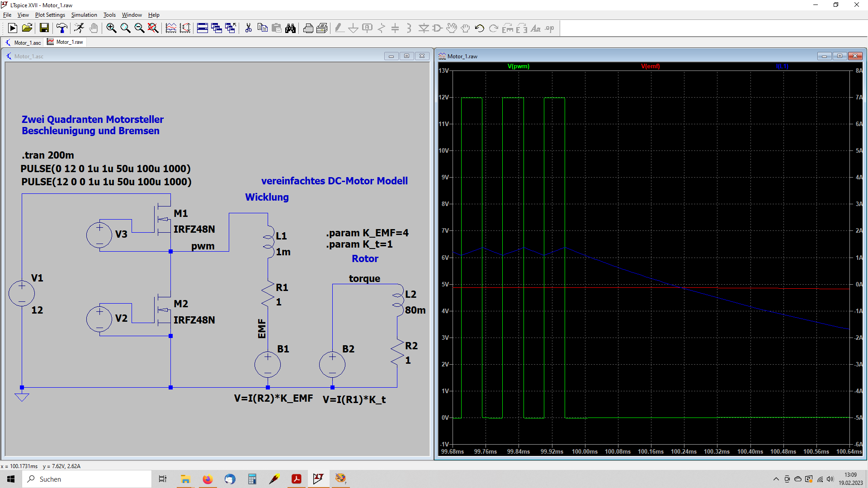Click the V=I(R2)*K_EMF expression text
Screen dimensions: 868x488
point(274,398)
